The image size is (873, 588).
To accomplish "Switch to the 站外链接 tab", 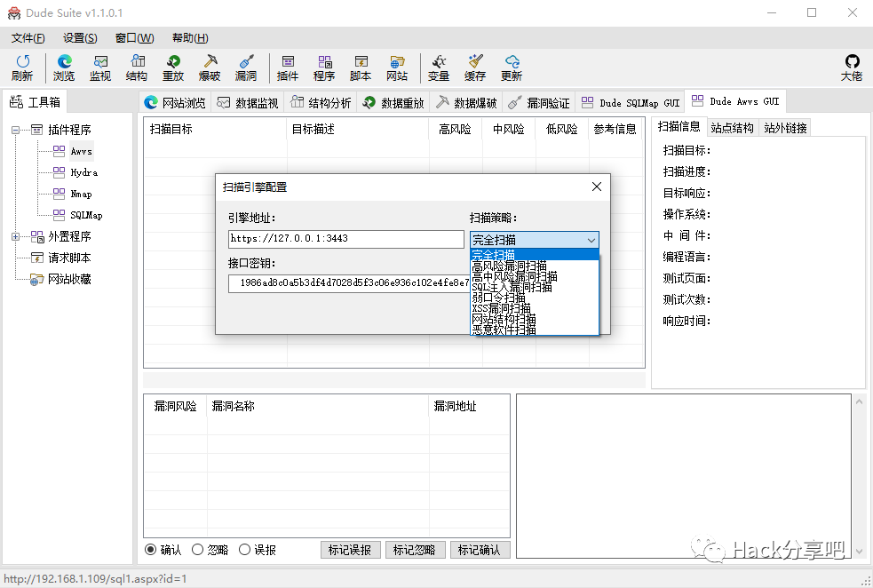I will coord(785,128).
